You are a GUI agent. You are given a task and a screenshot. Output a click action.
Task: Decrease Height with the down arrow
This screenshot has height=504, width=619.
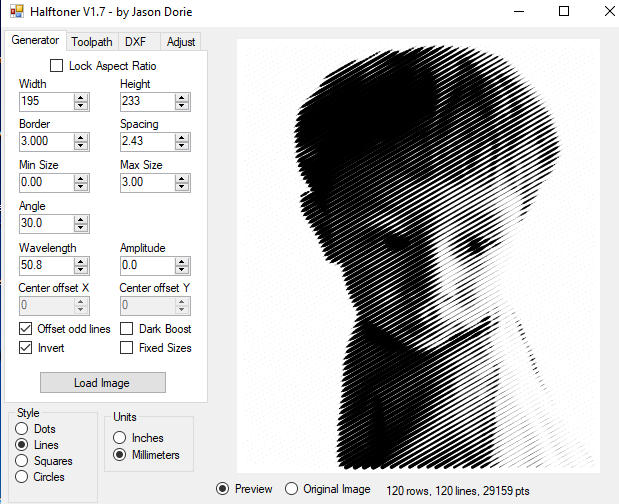tap(182, 106)
